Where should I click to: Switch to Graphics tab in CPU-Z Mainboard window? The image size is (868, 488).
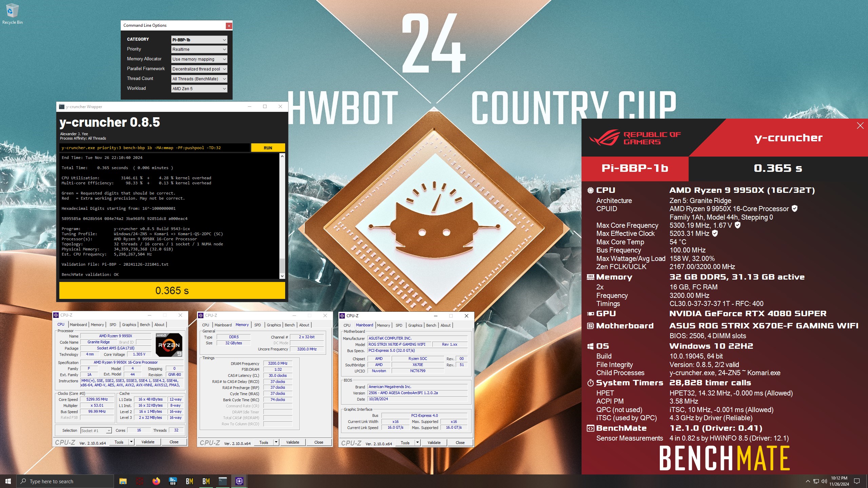[415, 325]
